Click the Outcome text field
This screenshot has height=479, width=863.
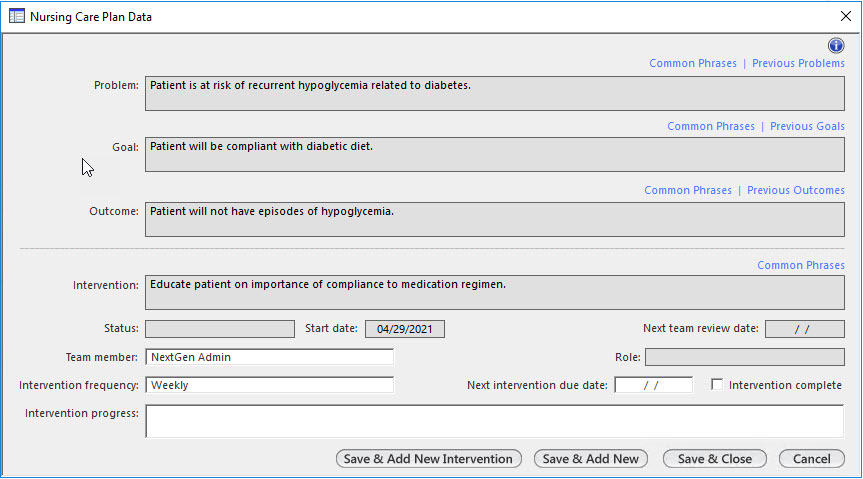tap(495, 220)
